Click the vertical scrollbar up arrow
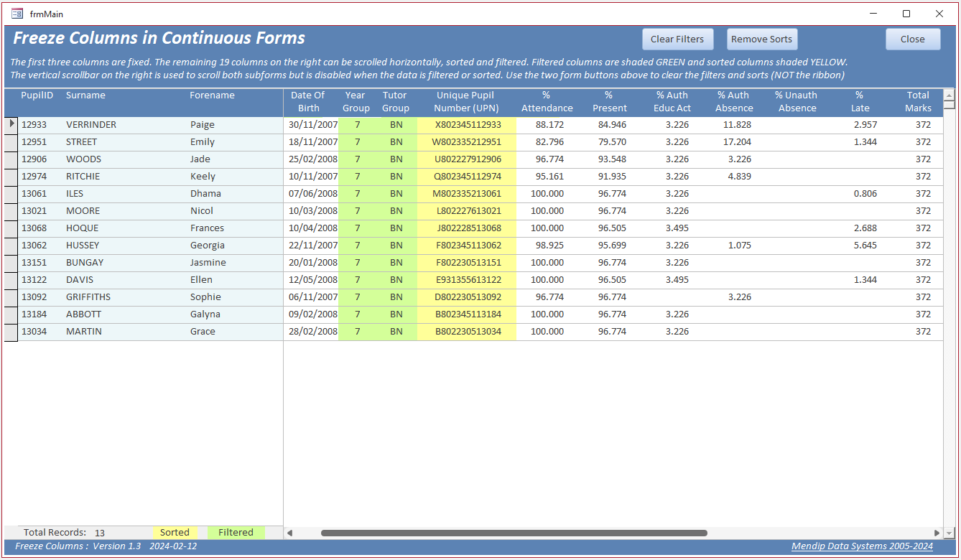The width and height of the screenshot is (961, 560). coord(949,94)
